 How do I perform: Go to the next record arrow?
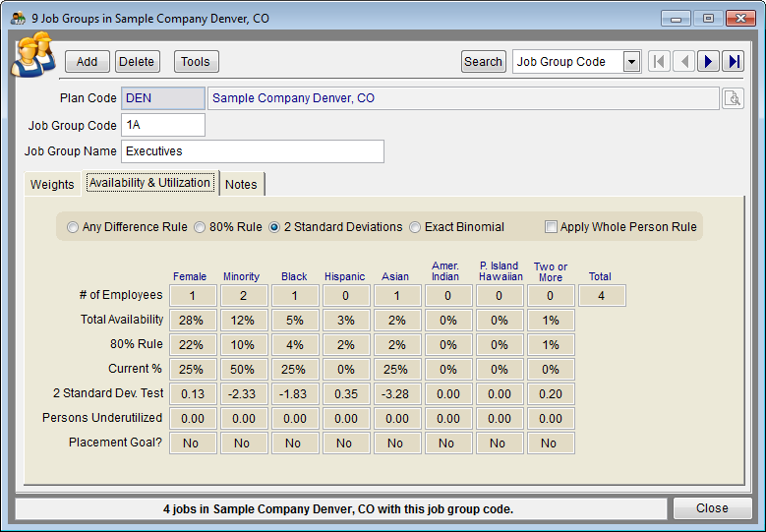[708, 62]
